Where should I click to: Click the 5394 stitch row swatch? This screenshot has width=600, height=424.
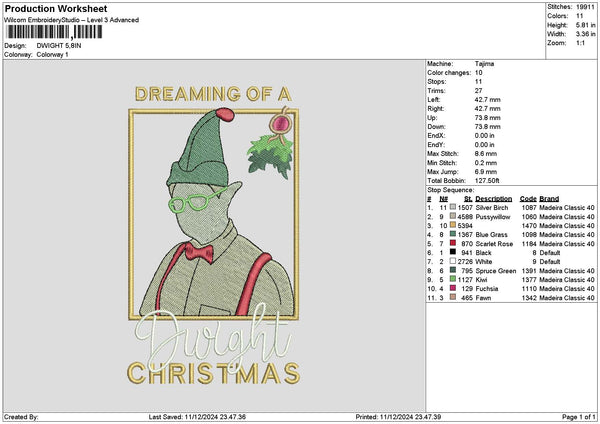[x=453, y=225]
